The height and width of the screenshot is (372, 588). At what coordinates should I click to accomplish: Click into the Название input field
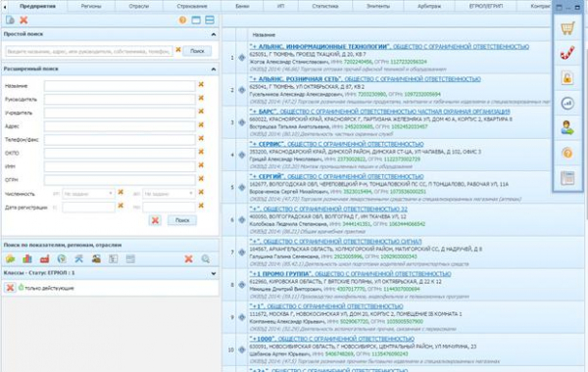120,86
